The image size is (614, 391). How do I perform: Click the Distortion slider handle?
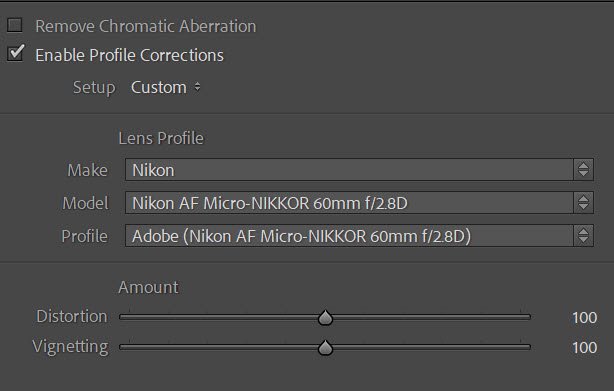[325, 318]
